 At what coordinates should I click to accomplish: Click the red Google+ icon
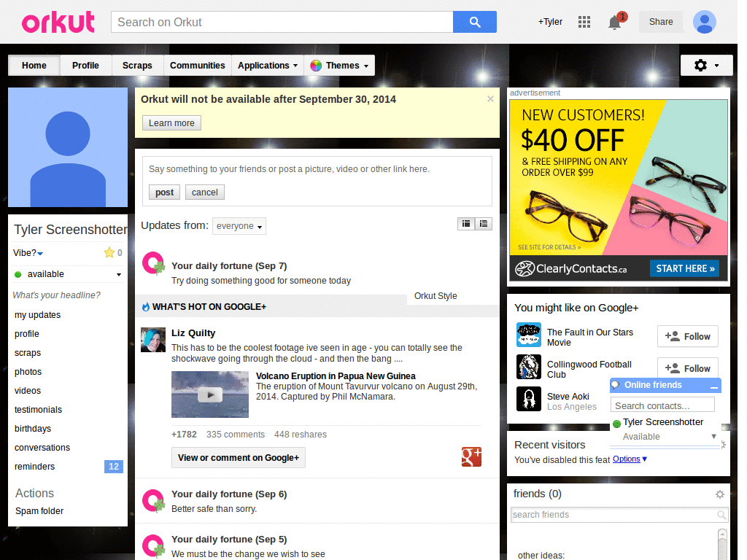pyautogui.click(x=471, y=456)
